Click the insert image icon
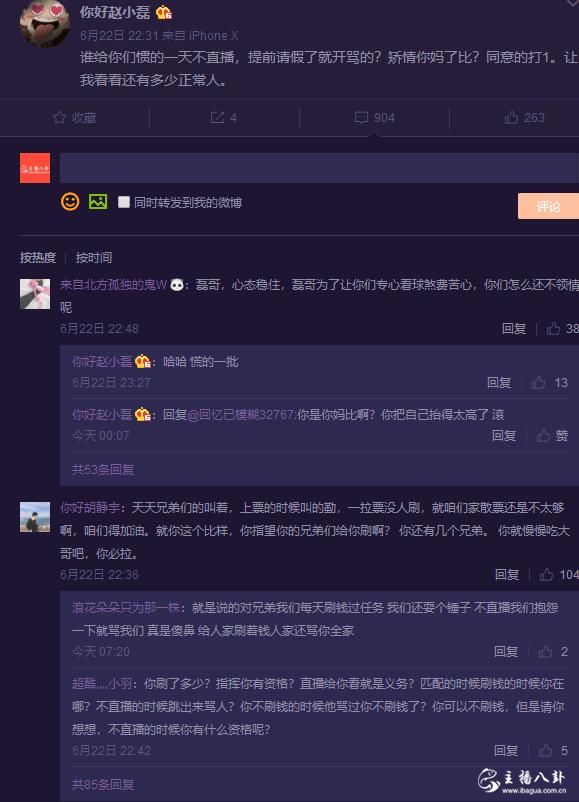The image size is (579, 802). click(98, 202)
